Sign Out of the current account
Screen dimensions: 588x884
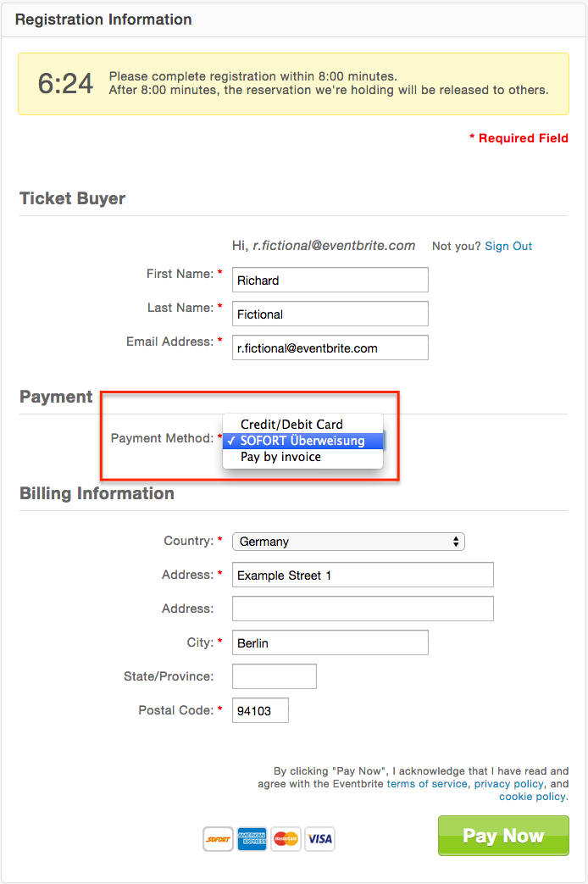(x=508, y=247)
